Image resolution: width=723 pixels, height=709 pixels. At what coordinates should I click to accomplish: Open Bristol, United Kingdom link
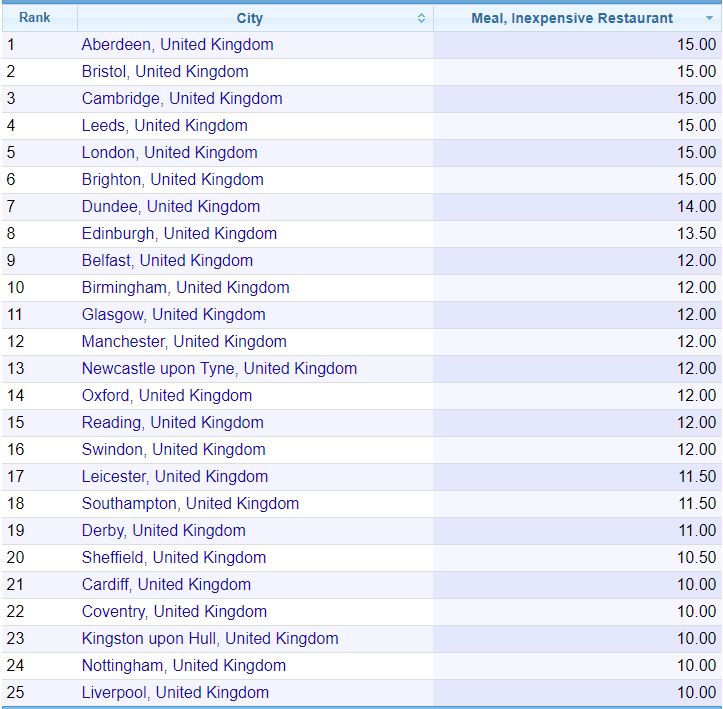pos(165,71)
